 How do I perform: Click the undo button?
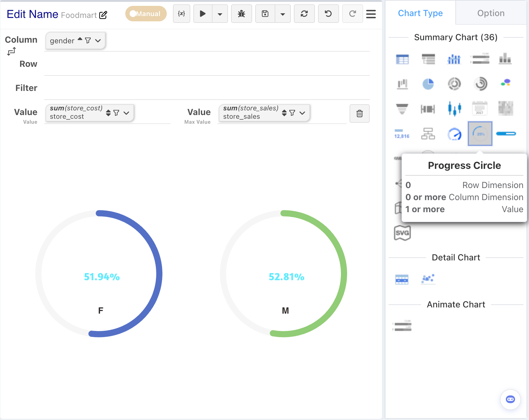pyautogui.click(x=328, y=14)
